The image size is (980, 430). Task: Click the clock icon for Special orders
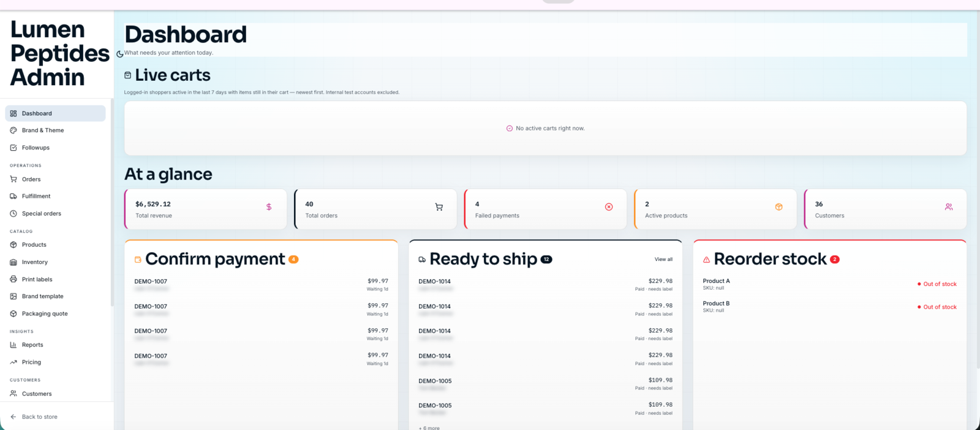(13, 214)
